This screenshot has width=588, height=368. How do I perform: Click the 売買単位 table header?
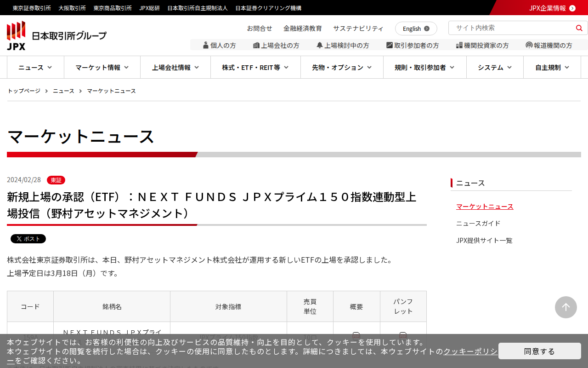click(310, 306)
